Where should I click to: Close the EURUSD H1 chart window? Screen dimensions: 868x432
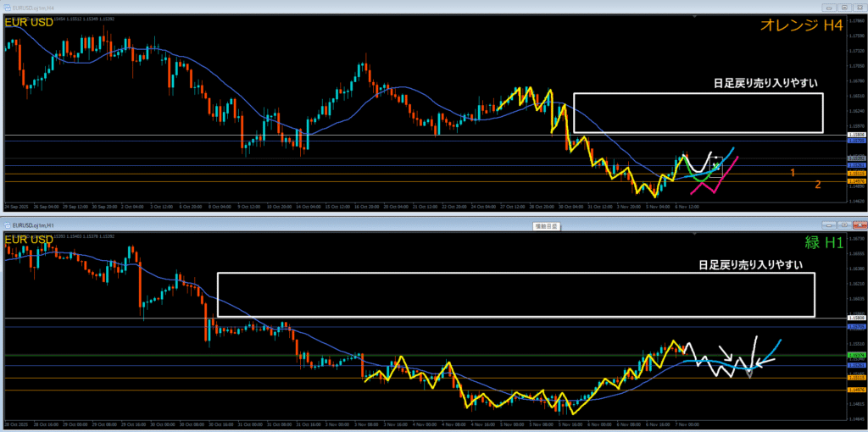[x=859, y=225]
